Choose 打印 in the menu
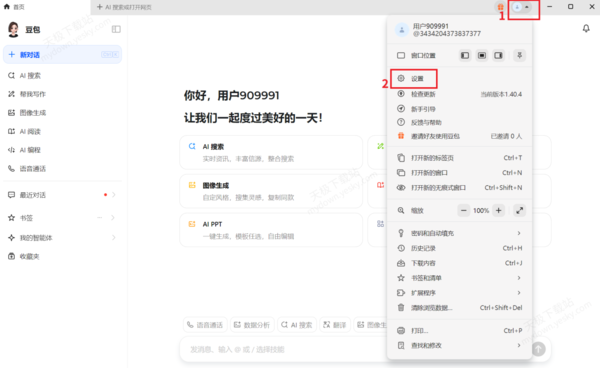Image resolution: width=600 pixels, height=368 pixels. (459, 331)
